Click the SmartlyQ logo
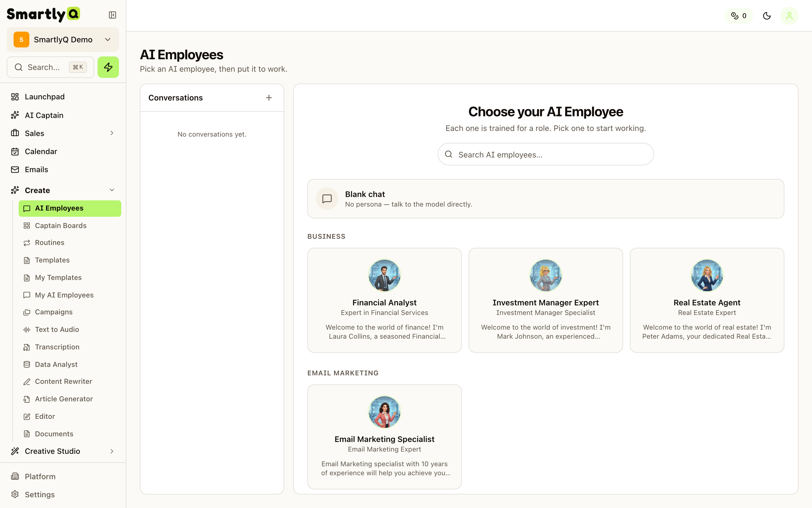Image resolution: width=812 pixels, height=508 pixels. [44, 14]
